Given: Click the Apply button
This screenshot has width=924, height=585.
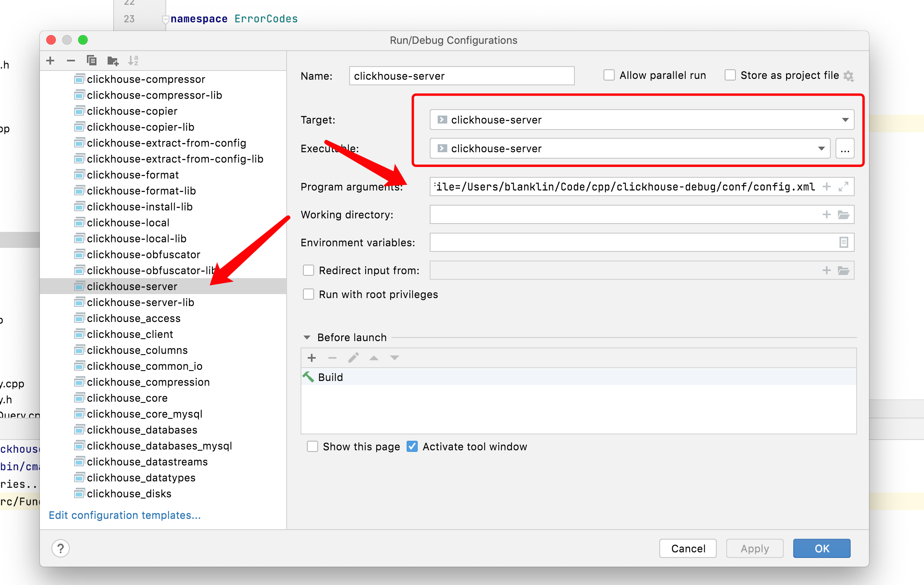Looking at the screenshot, I should tap(755, 548).
